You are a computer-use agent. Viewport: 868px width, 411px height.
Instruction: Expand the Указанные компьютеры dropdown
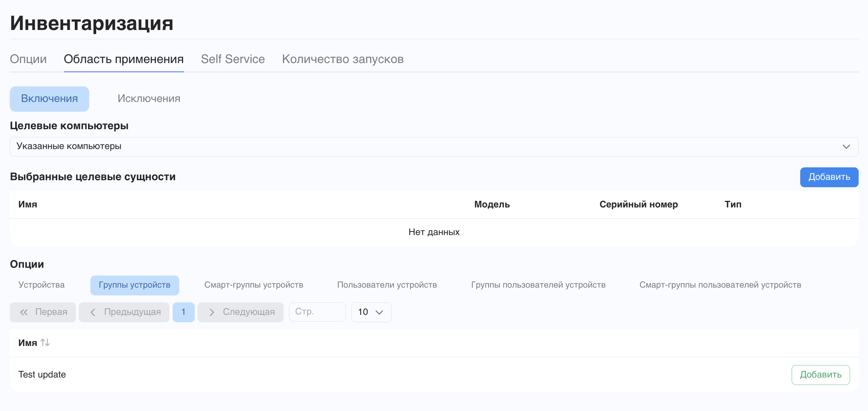coord(434,147)
